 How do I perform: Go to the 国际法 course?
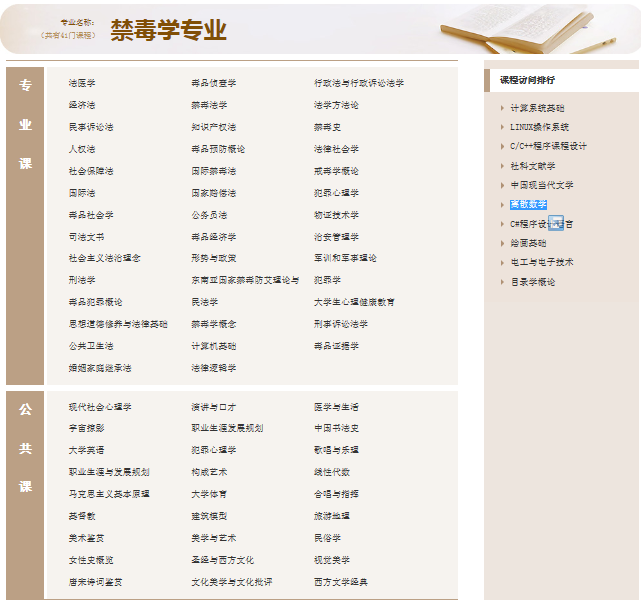(82, 193)
